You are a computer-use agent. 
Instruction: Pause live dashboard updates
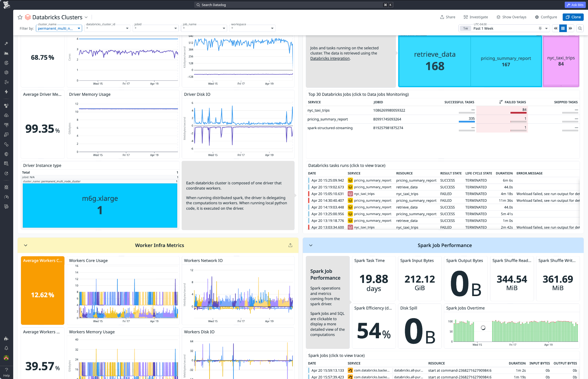click(563, 28)
